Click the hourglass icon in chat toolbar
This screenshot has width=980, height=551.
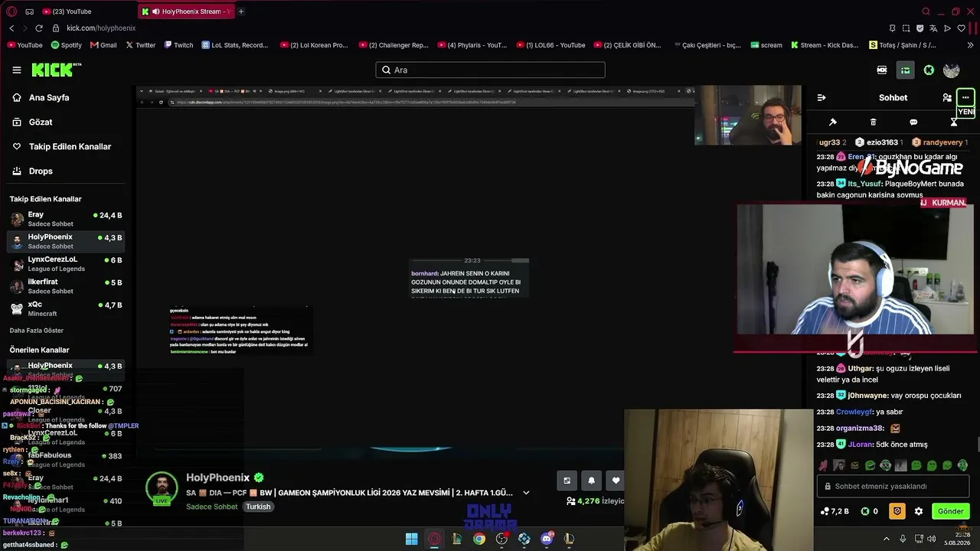(x=954, y=122)
